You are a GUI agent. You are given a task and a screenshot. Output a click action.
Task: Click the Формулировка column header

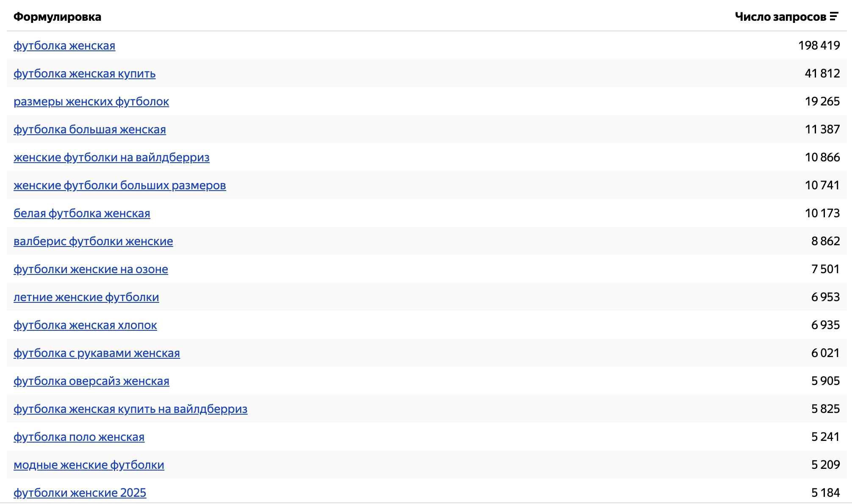(x=57, y=17)
